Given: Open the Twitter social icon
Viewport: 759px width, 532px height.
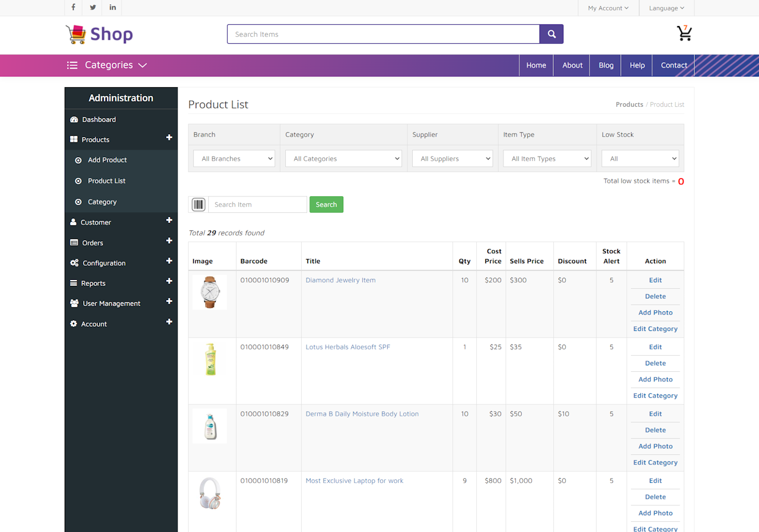Looking at the screenshot, I should 93,8.
